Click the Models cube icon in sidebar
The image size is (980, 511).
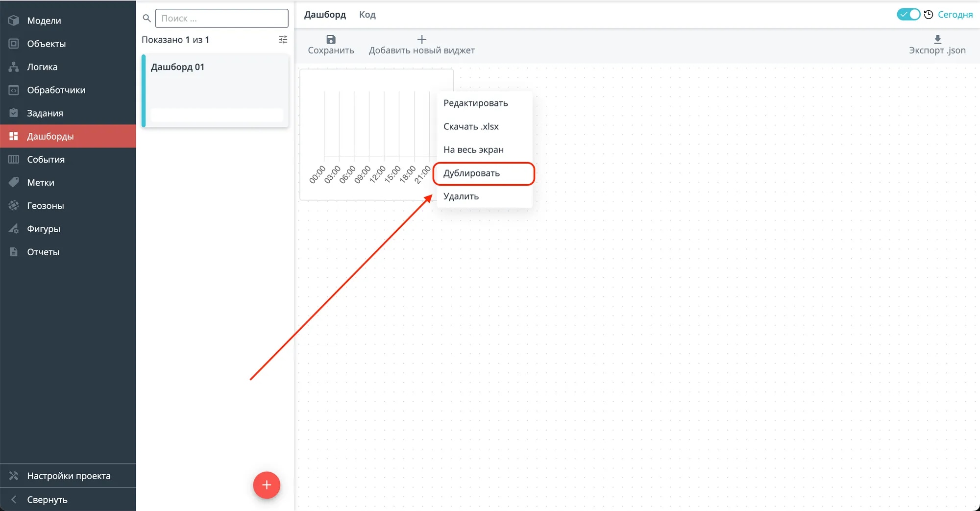pyautogui.click(x=14, y=21)
